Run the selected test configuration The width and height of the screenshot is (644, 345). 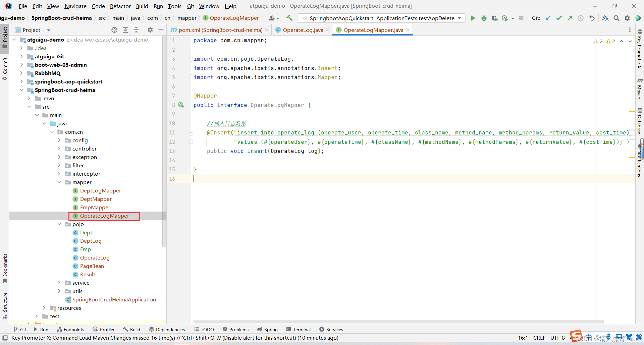[473, 18]
